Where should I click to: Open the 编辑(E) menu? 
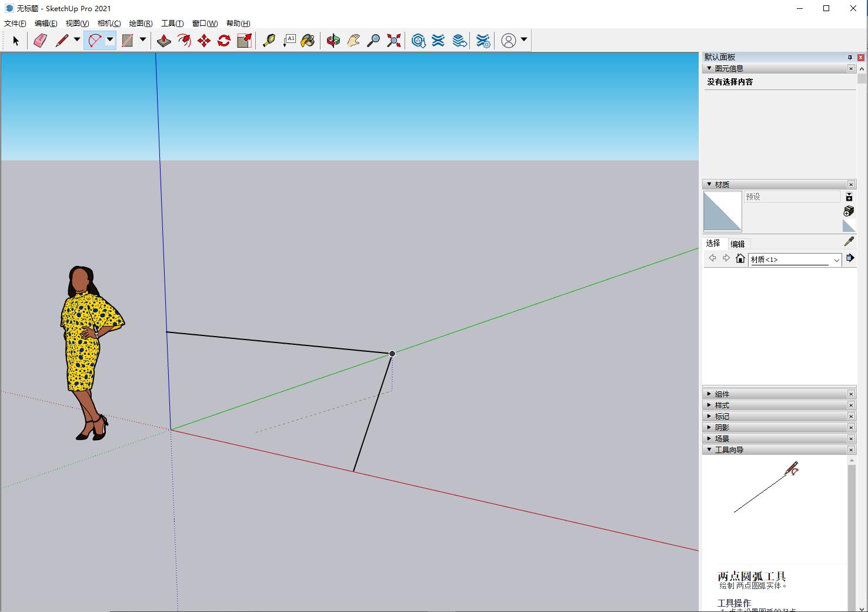46,24
